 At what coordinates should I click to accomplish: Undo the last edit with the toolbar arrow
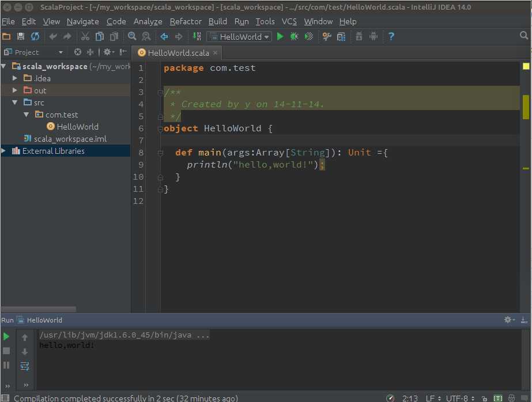pyautogui.click(x=53, y=36)
